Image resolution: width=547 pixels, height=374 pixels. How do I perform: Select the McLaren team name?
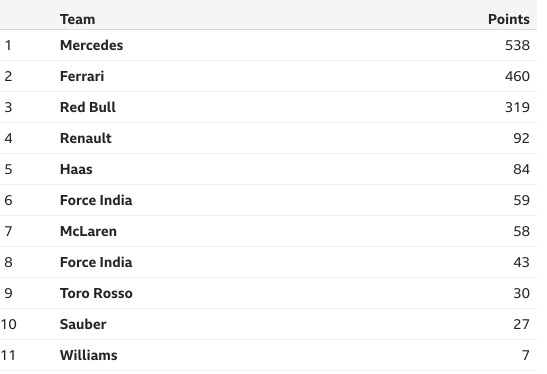coord(88,231)
